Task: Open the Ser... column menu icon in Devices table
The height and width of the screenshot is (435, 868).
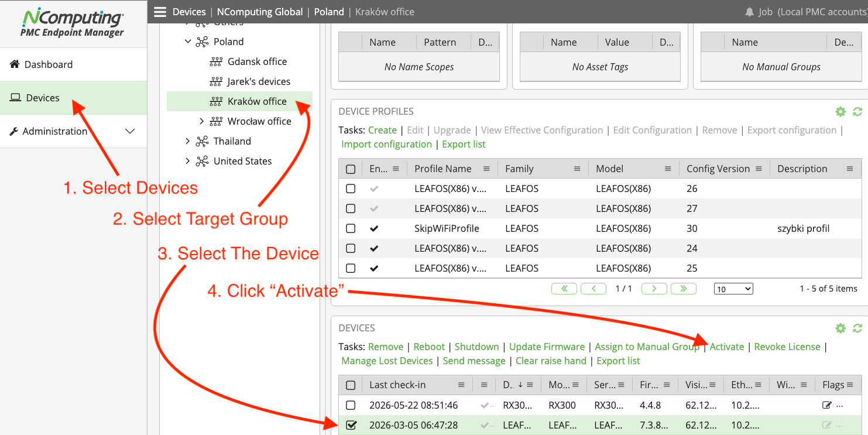Action: click(622, 385)
